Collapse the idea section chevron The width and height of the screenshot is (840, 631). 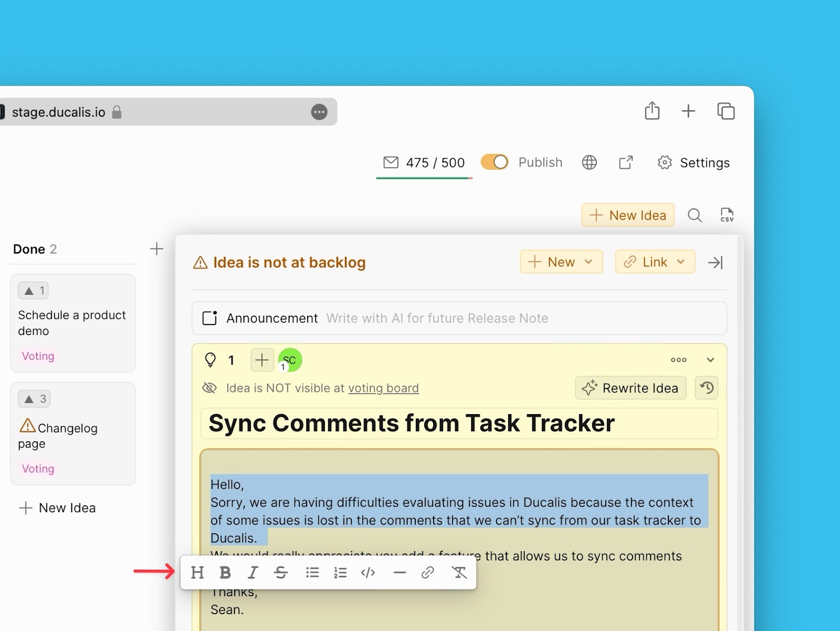[710, 360]
